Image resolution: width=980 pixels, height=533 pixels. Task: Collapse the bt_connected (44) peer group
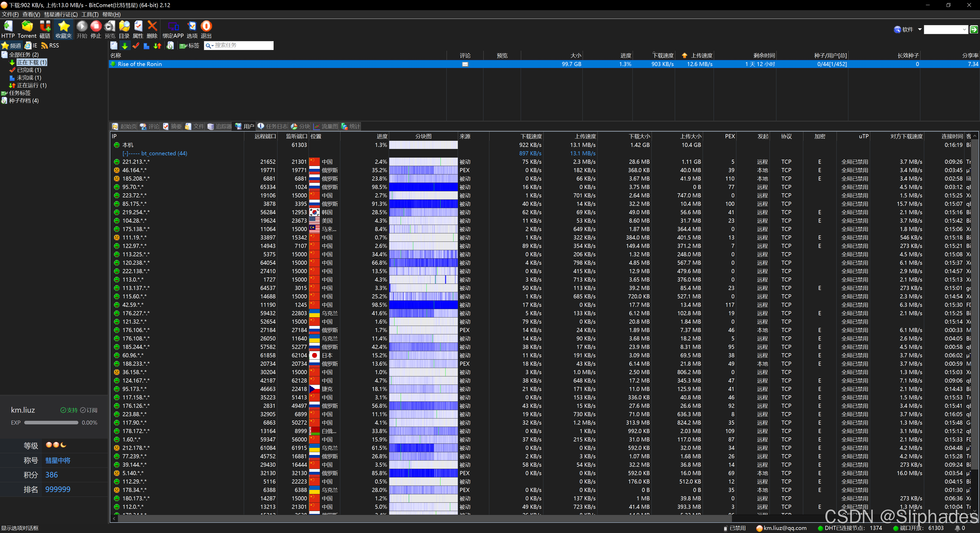(125, 154)
